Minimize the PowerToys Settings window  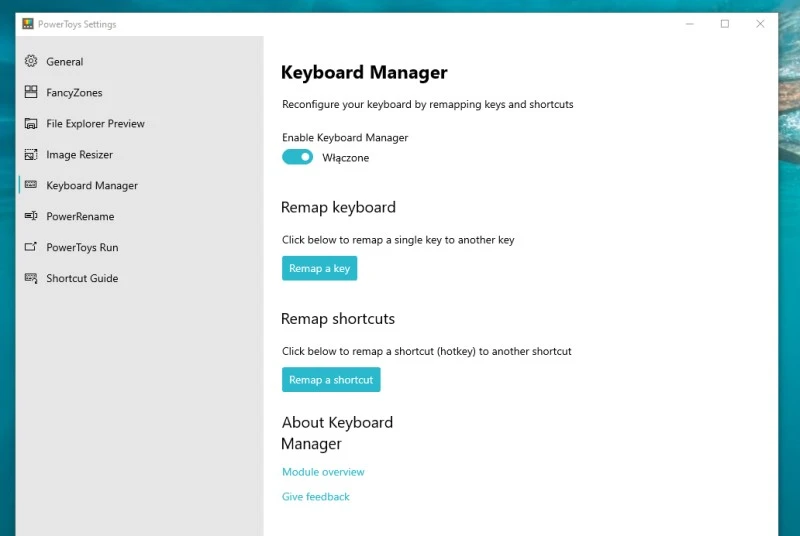tap(690, 24)
